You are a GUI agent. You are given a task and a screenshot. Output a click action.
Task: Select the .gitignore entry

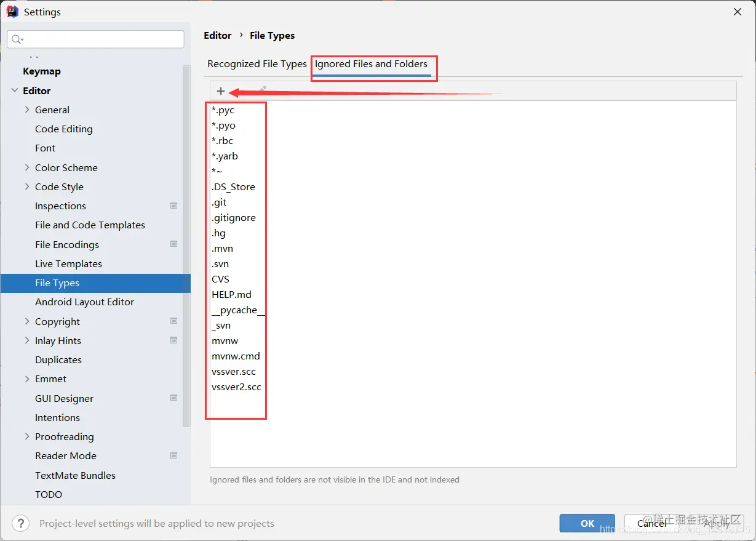pyautogui.click(x=234, y=218)
